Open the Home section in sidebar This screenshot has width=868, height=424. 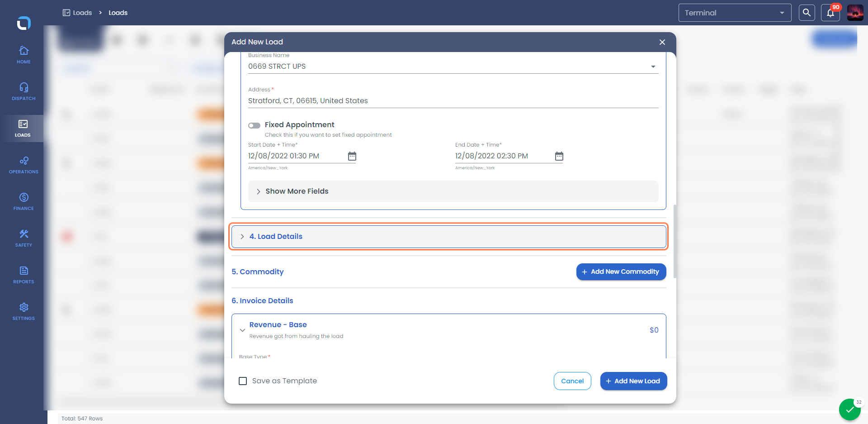tap(24, 55)
